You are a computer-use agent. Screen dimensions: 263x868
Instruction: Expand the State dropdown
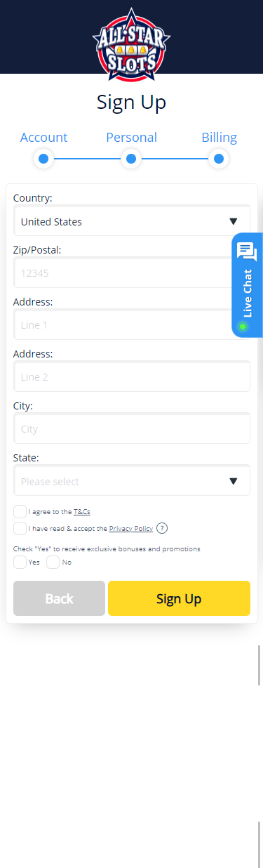tap(132, 481)
